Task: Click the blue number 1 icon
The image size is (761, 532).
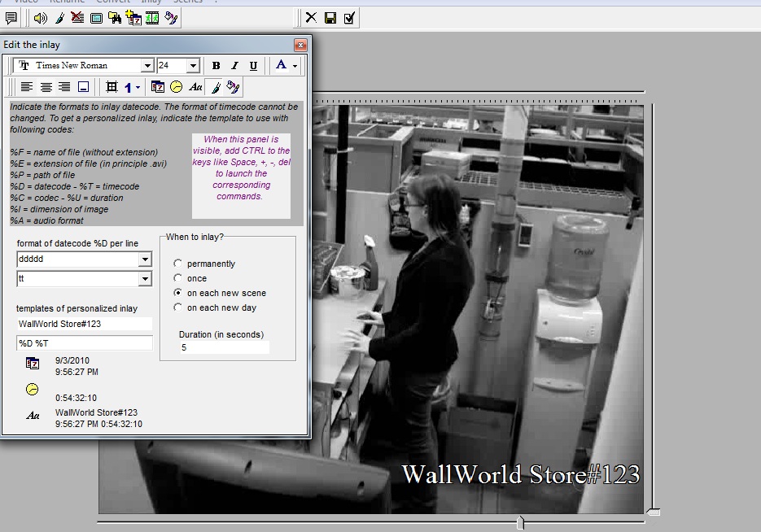Action: [128, 88]
